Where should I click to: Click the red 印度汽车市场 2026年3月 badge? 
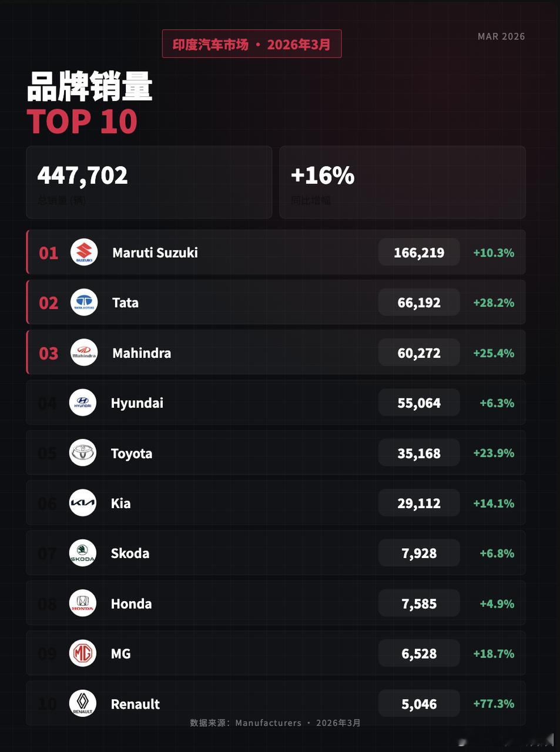coord(252,44)
